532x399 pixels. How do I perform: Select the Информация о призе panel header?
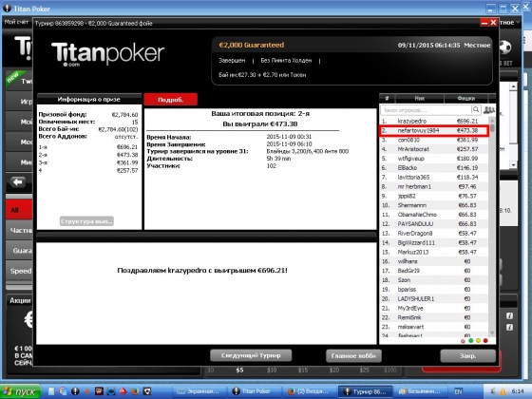tap(89, 99)
